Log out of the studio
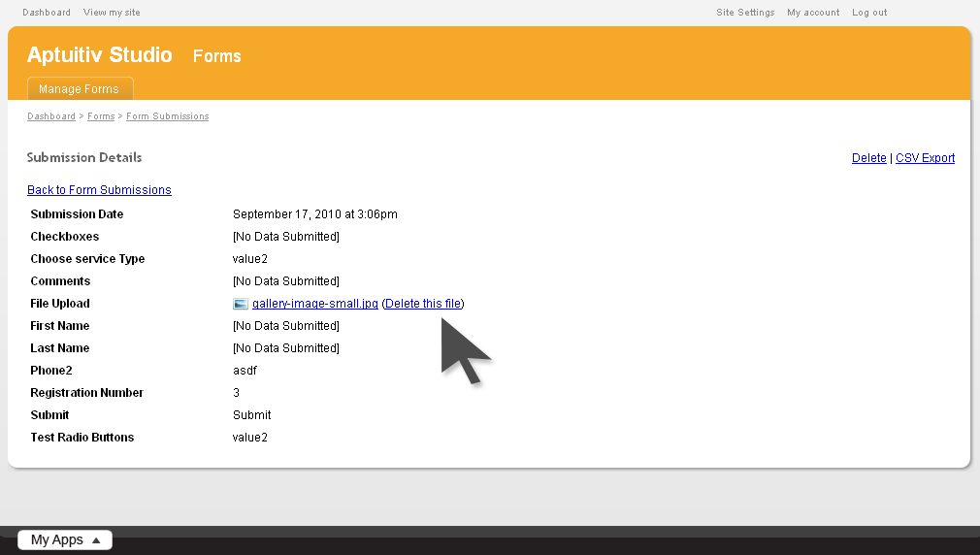 869,13
